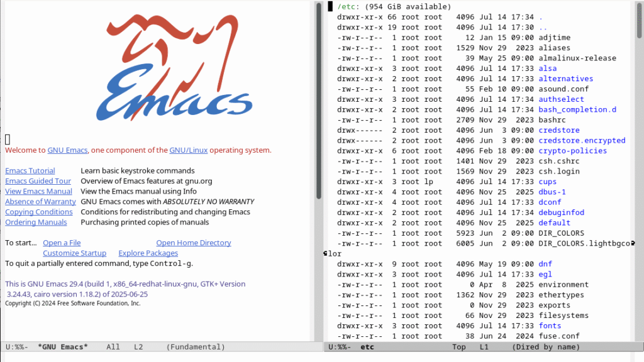Click the bashrc file name

pyautogui.click(x=552, y=119)
